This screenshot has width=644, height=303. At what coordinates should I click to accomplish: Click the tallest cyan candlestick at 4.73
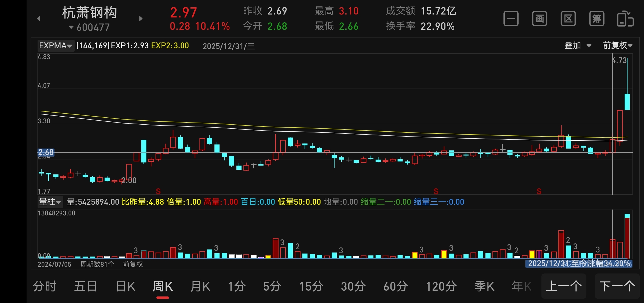click(627, 102)
